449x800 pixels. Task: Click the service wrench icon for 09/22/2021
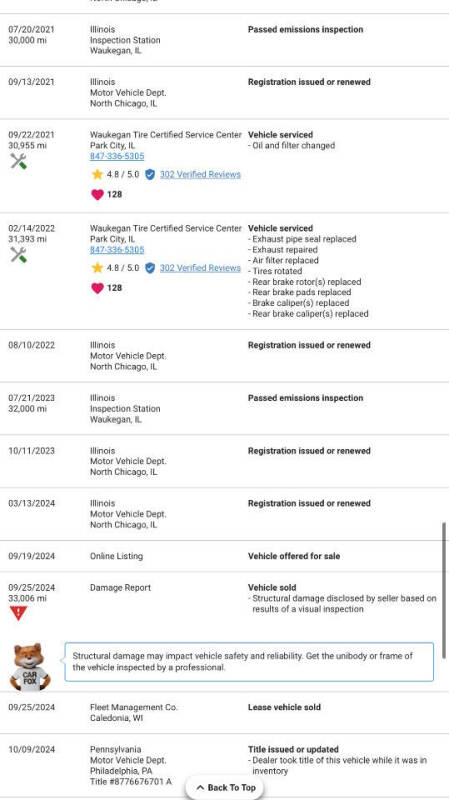[18, 162]
